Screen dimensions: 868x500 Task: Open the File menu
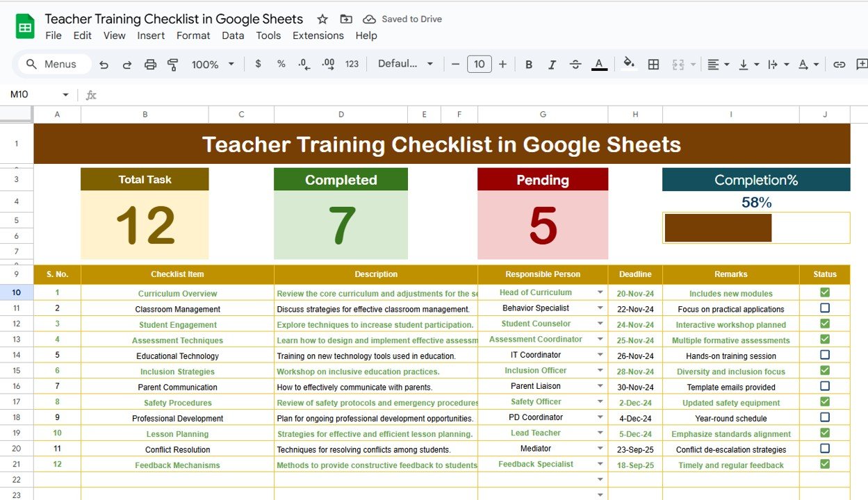pos(54,35)
